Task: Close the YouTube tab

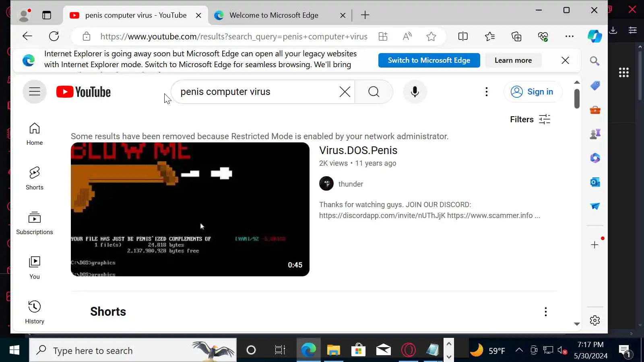Action: [198, 15]
